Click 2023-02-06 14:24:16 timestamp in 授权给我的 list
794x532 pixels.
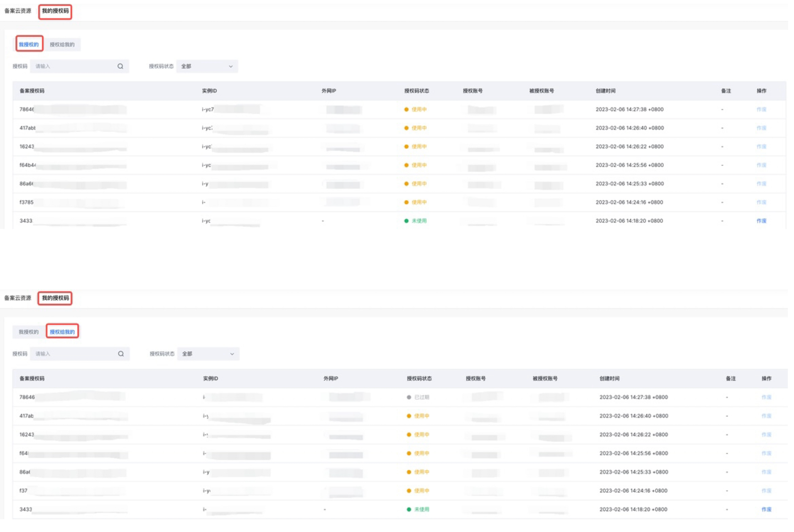(x=633, y=491)
